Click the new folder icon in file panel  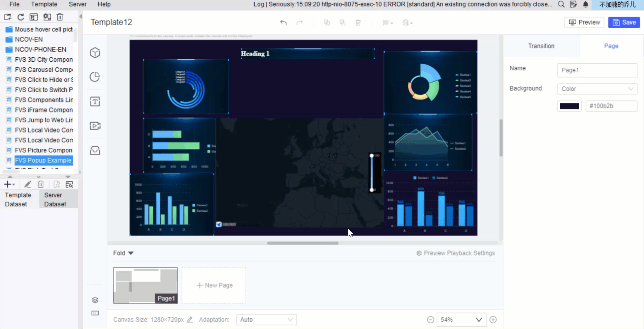[8, 17]
